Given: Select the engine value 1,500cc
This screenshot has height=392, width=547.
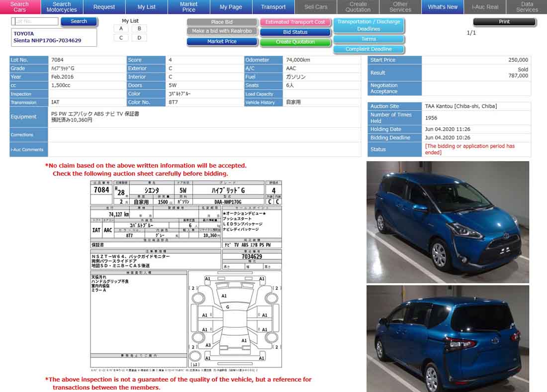Looking at the screenshot, I should click(x=61, y=85).
